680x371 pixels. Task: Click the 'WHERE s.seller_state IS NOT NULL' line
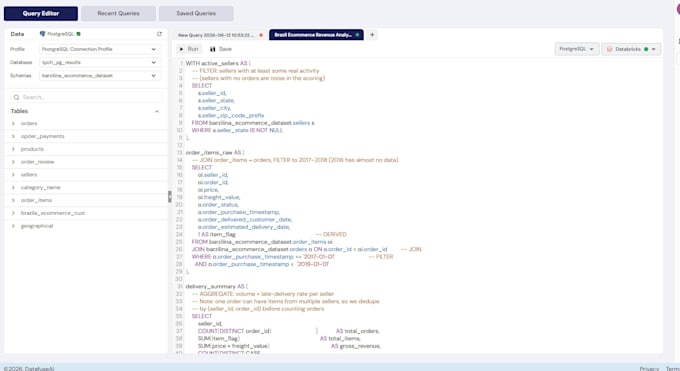point(237,130)
